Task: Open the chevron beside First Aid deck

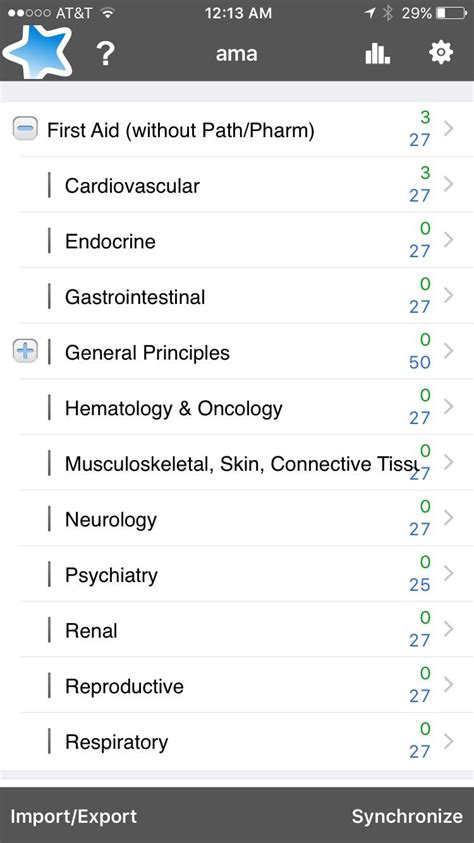Action: coord(449,128)
